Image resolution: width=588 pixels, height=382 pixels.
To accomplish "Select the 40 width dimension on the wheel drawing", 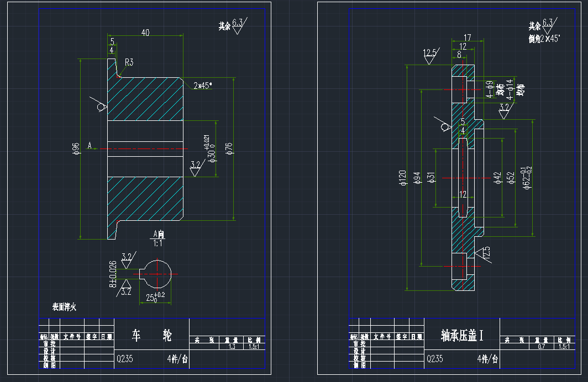I will pos(145,33).
